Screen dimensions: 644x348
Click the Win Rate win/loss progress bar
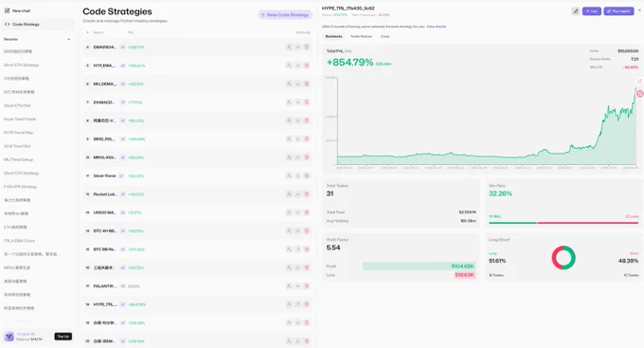coord(563,223)
